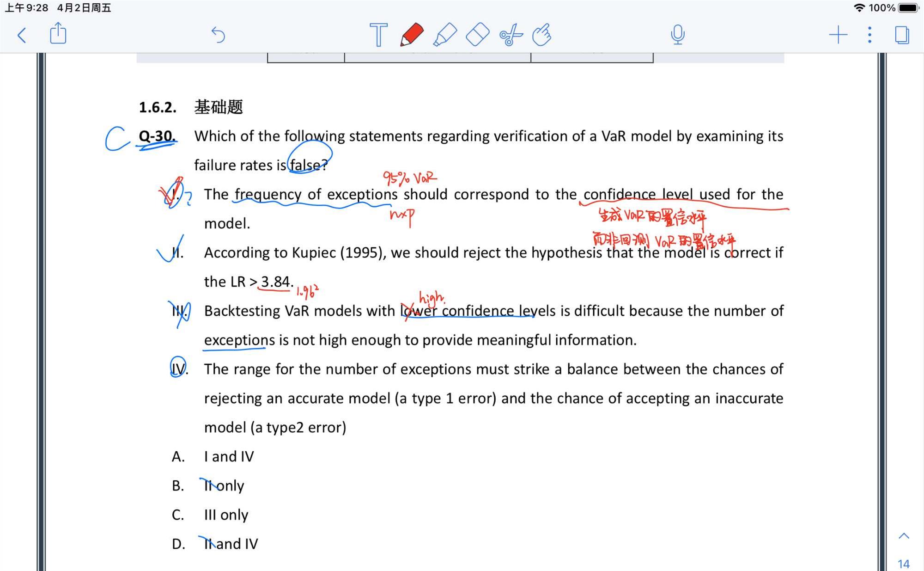Select the red Pen tool

[x=411, y=35]
